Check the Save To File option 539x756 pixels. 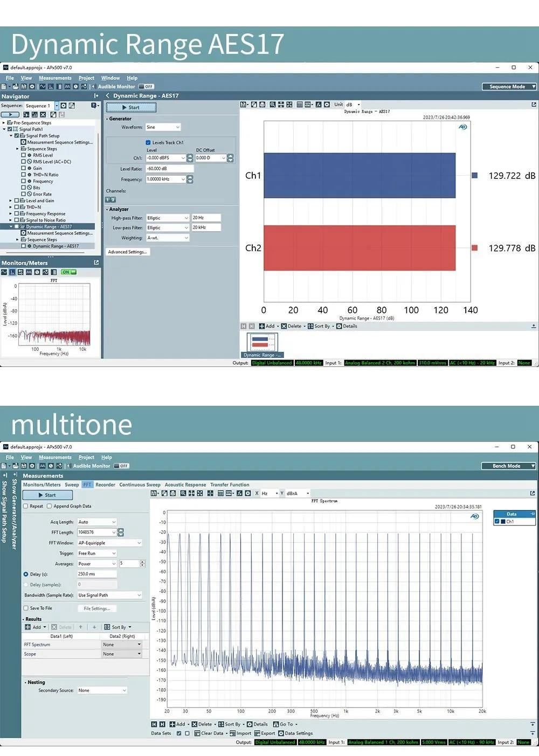point(26,608)
